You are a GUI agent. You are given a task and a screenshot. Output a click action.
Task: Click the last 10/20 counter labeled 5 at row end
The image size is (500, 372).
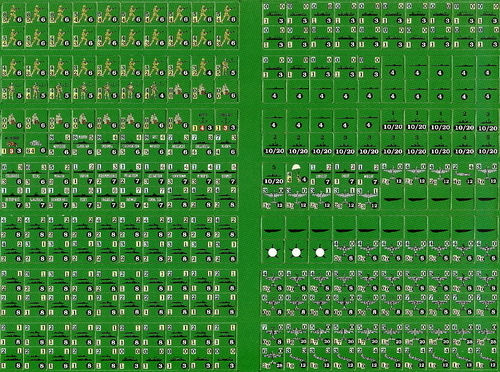(x=488, y=145)
